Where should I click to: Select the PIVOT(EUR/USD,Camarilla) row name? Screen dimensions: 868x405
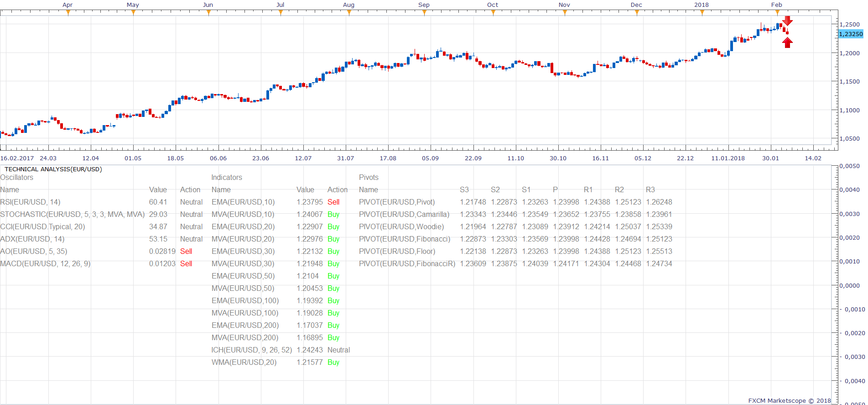click(404, 214)
